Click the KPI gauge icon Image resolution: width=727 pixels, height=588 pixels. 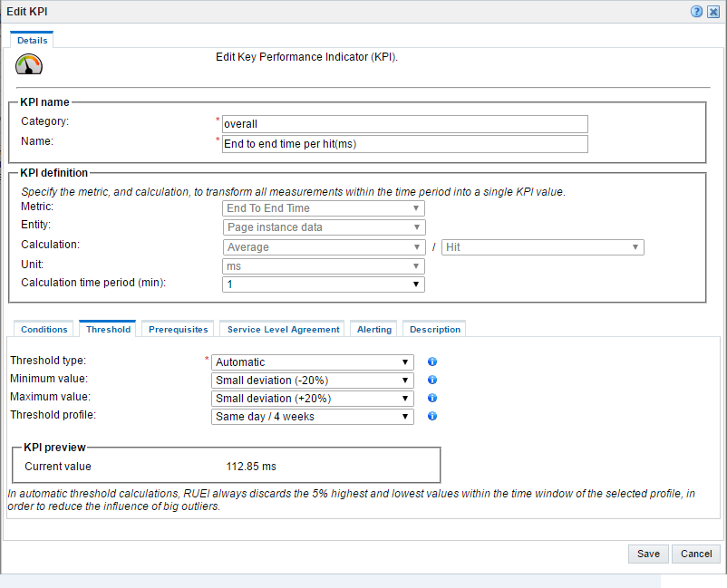pyautogui.click(x=29, y=64)
